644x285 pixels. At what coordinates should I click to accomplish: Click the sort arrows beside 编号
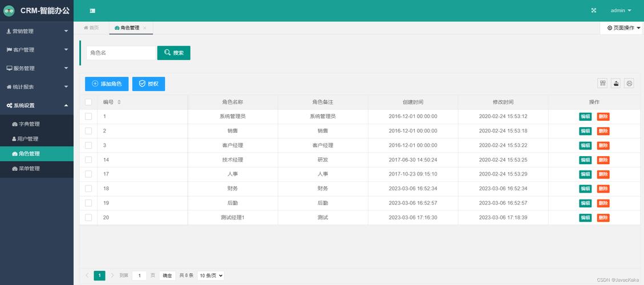(x=119, y=102)
